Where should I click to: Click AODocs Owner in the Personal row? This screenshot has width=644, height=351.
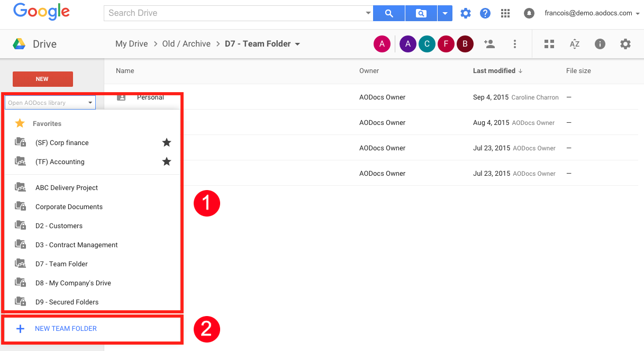tap(383, 97)
